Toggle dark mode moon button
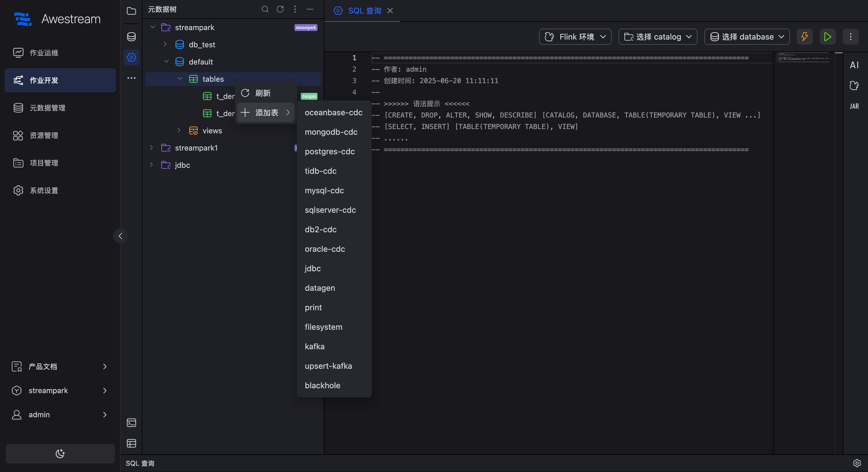The image size is (868, 472). tap(60, 453)
